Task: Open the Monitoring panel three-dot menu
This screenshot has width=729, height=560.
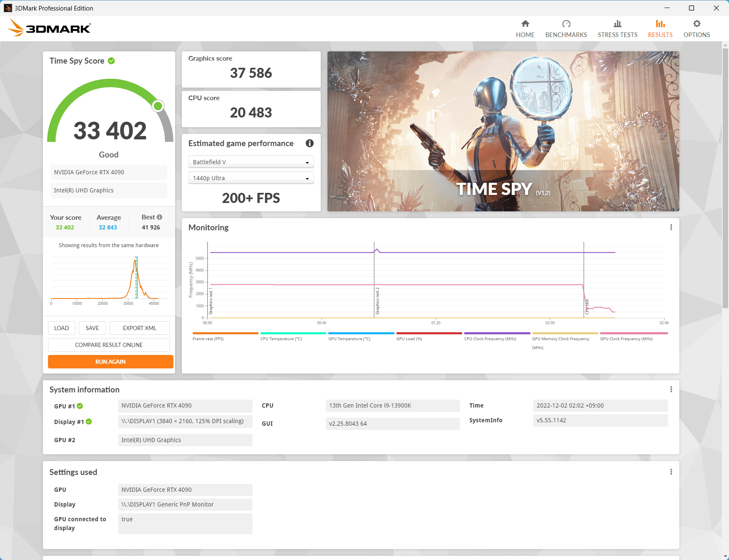Action: pos(671,227)
